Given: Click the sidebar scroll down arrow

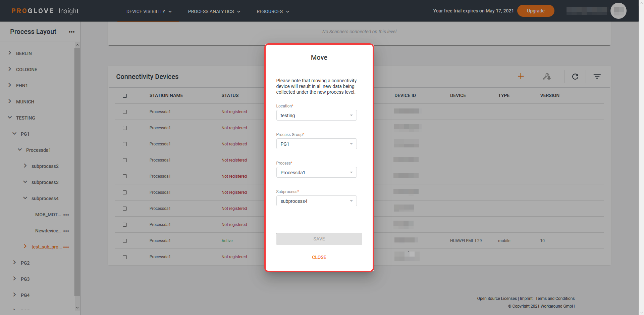Looking at the screenshot, I should 77,308.
